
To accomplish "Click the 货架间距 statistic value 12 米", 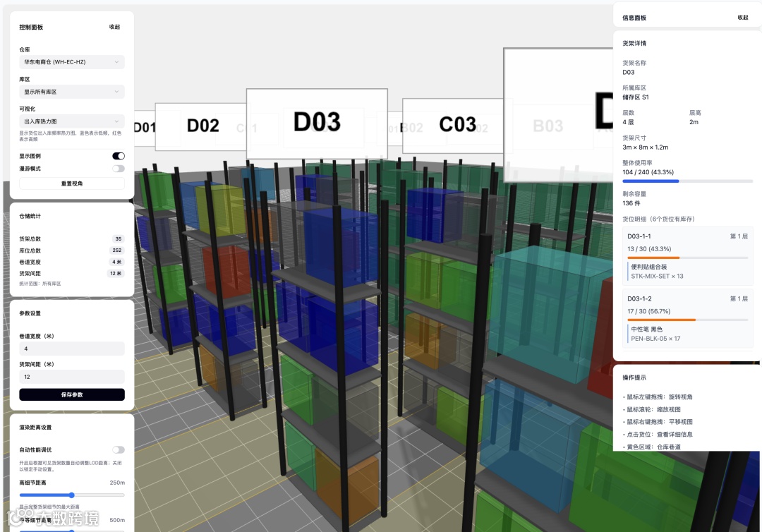I will tap(116, 274).
